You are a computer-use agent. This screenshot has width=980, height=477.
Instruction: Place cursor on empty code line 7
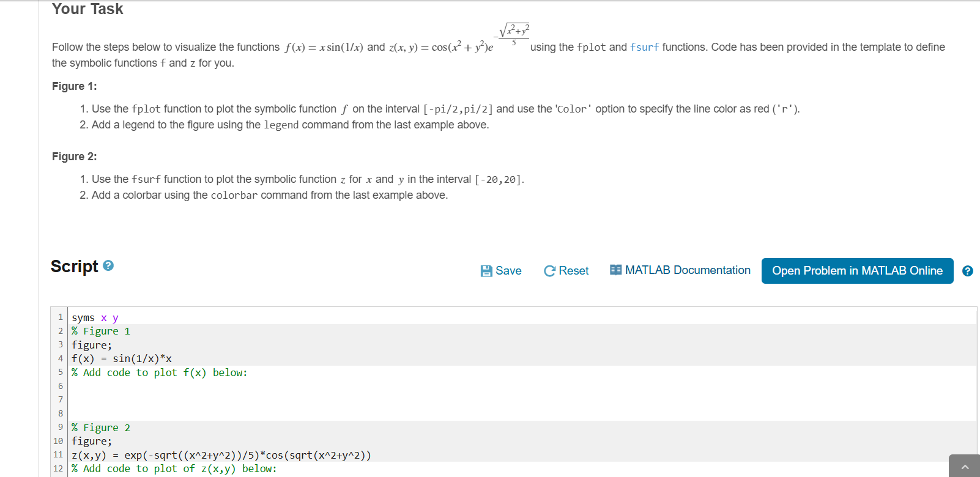coord(522,400)
